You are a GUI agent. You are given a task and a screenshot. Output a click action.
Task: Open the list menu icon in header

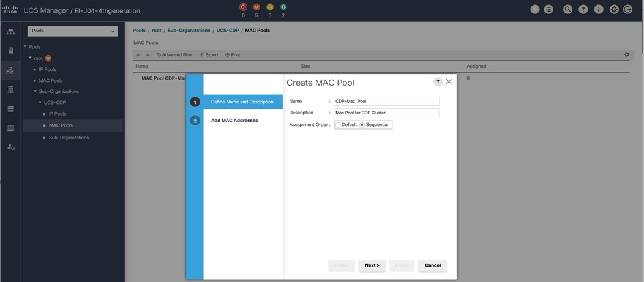click(x=549, y=9)
